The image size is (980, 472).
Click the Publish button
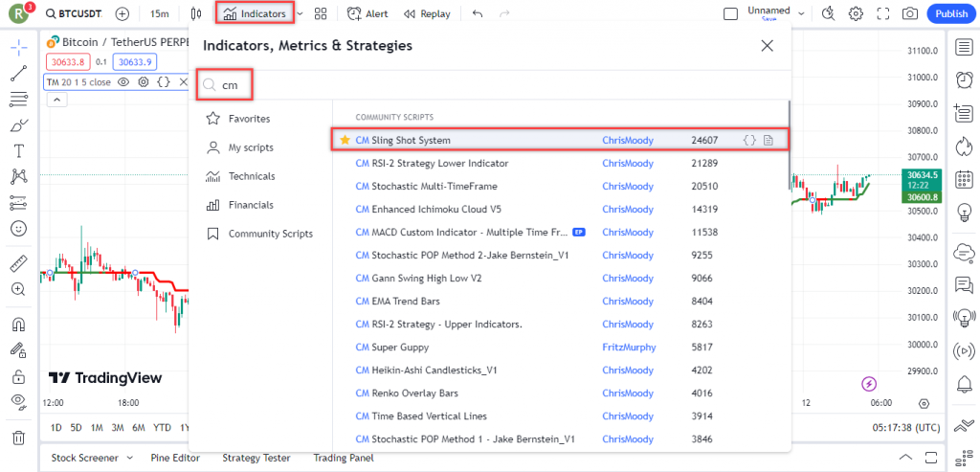[x=951, y=13]
